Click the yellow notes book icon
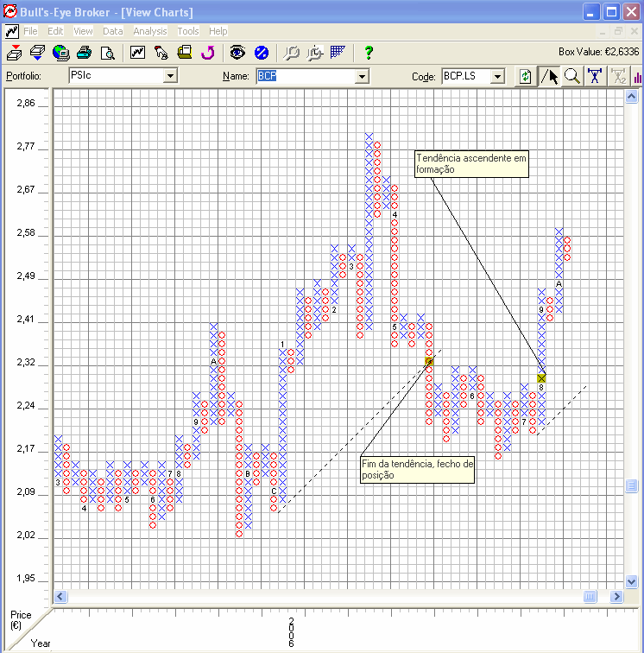This screenshot has width=644, height=653. [185, 52]
